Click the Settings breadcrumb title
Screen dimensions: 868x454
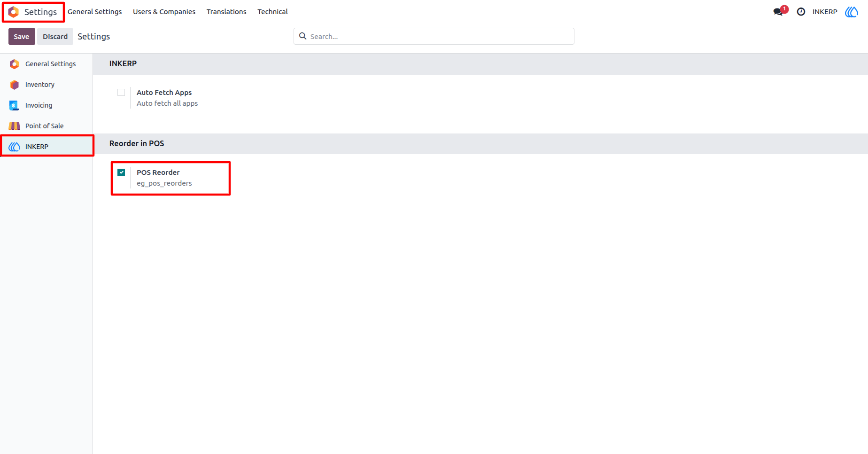point(93,36)
